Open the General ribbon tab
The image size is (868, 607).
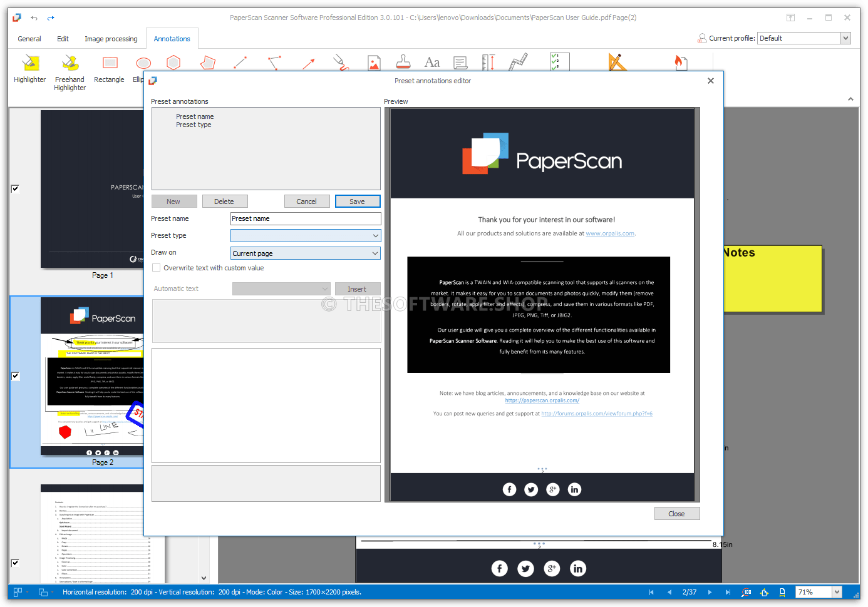pyautogui.click(x=29, y=39)
